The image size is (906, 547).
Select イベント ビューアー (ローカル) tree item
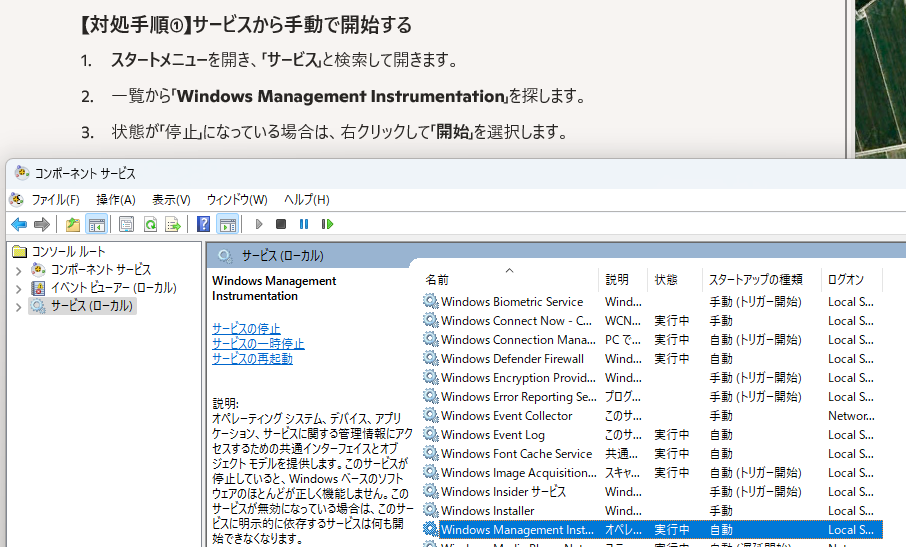[113, 288]
